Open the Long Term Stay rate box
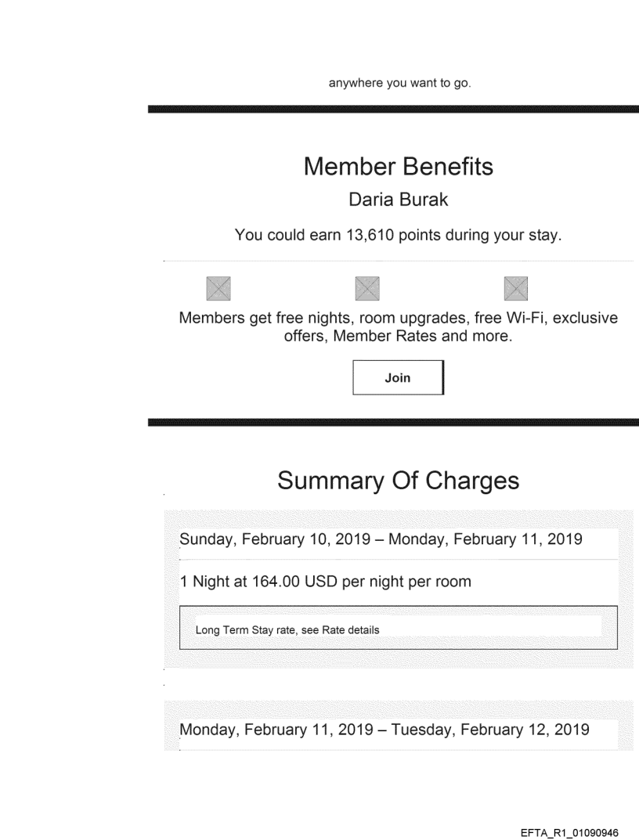 (x=399, y=627)
